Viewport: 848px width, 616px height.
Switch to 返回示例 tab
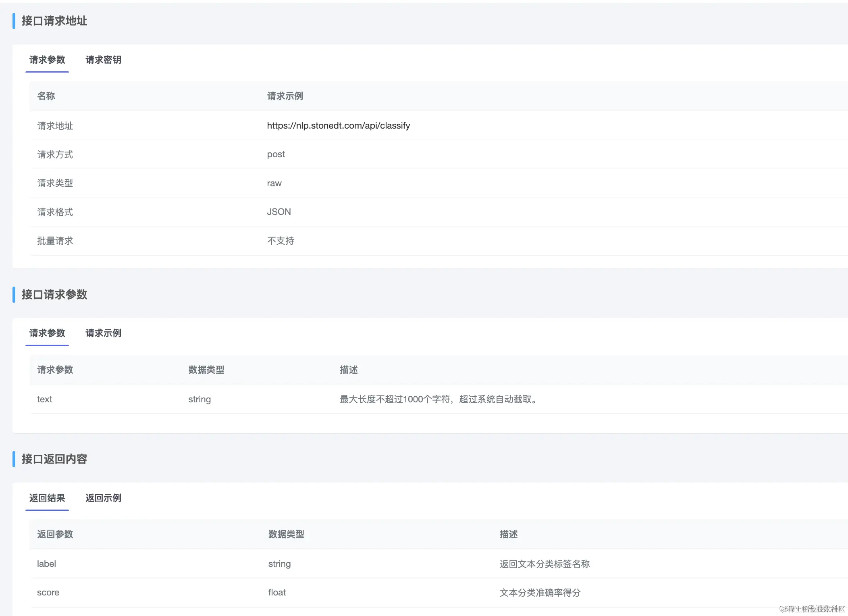(103, 498)
